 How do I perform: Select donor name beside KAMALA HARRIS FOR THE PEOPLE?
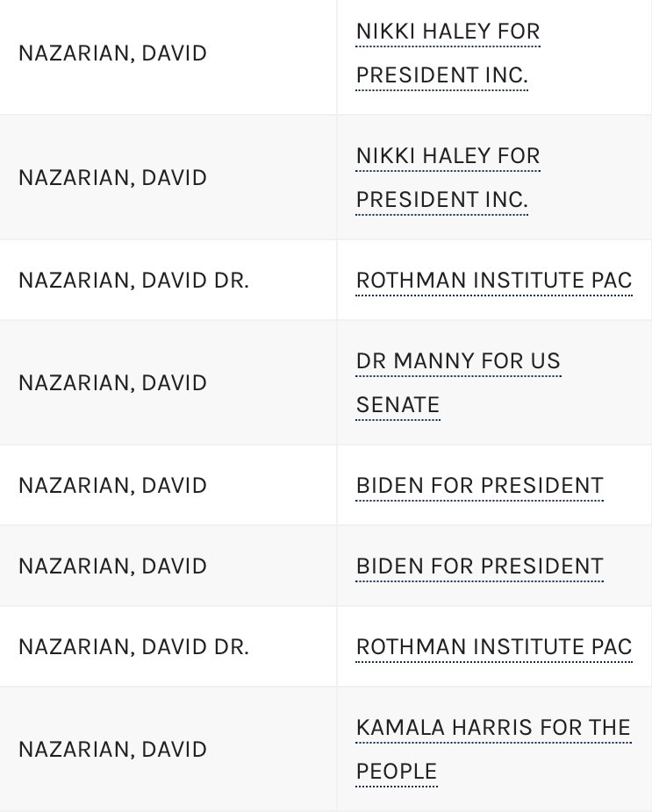112,750
